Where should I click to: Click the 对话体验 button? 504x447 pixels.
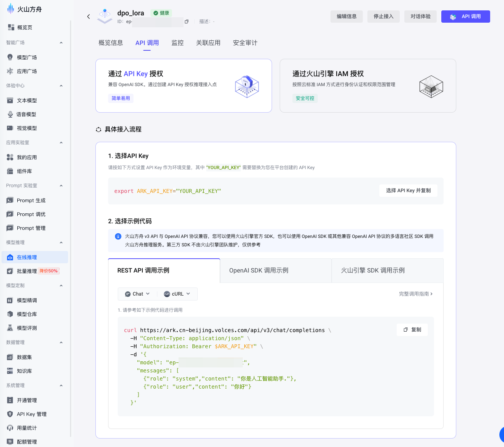point(421,17)
